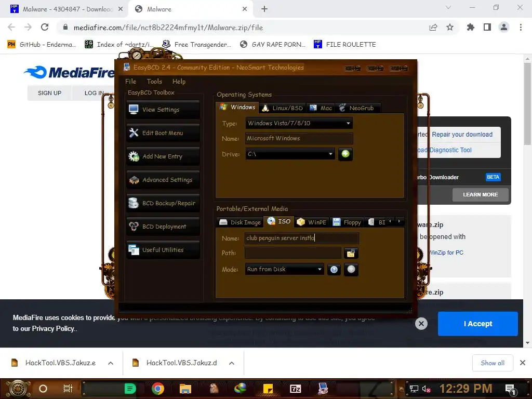Go back in the browser
532x399 pixels.
click(x=11, y=27)
